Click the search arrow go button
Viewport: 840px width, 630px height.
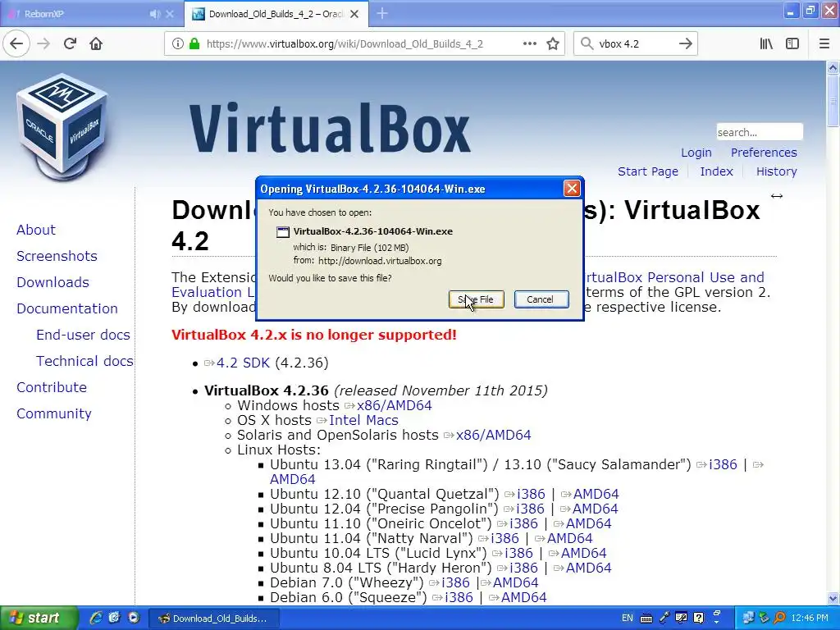685,44
